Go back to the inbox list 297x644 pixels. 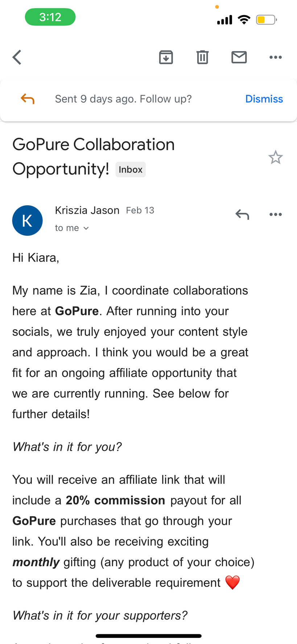coord(17,57)
